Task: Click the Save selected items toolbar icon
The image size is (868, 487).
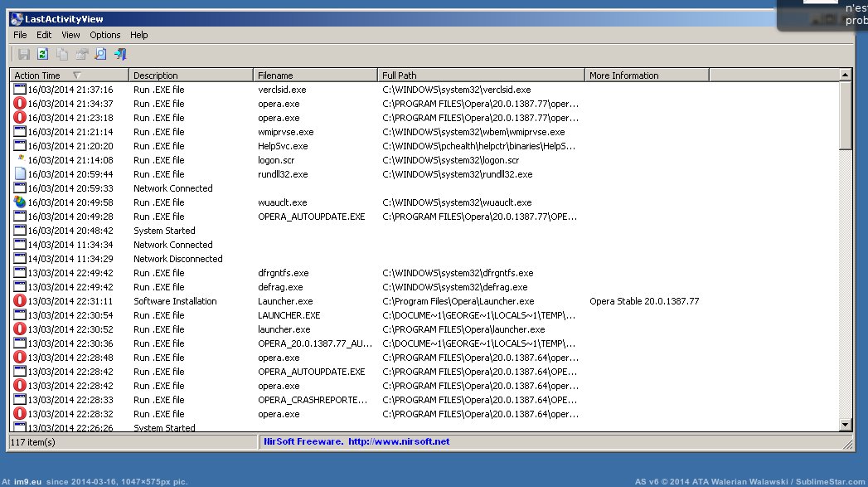Action: [x=24, y=55]
